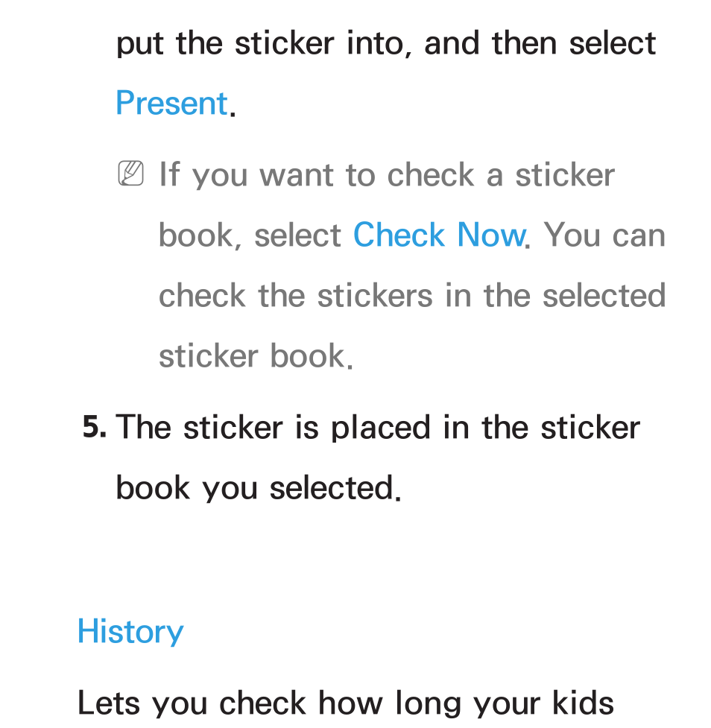Click the note pencil icon

click(x=130, y=173)
